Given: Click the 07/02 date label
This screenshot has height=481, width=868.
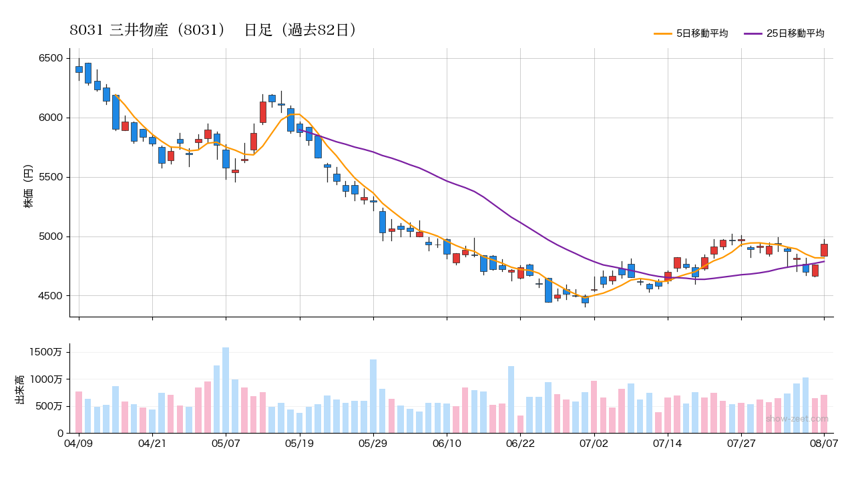Looking at the screenshot, I should [x=594, y=443].
